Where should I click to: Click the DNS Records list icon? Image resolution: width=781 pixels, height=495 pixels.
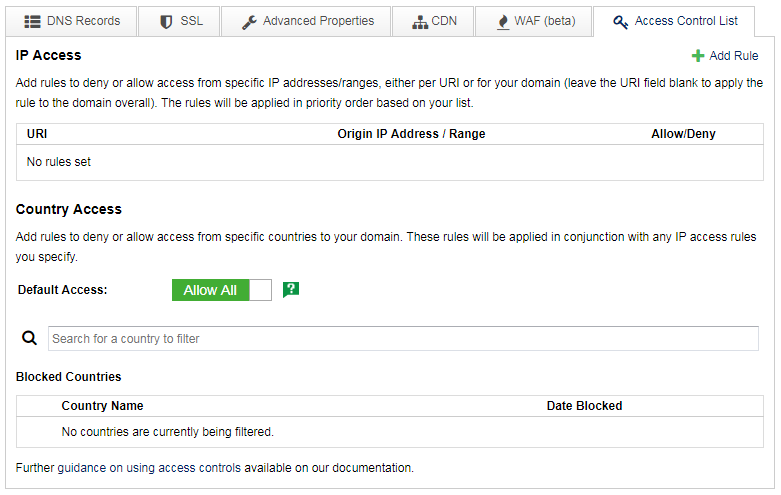click(32, 21)
